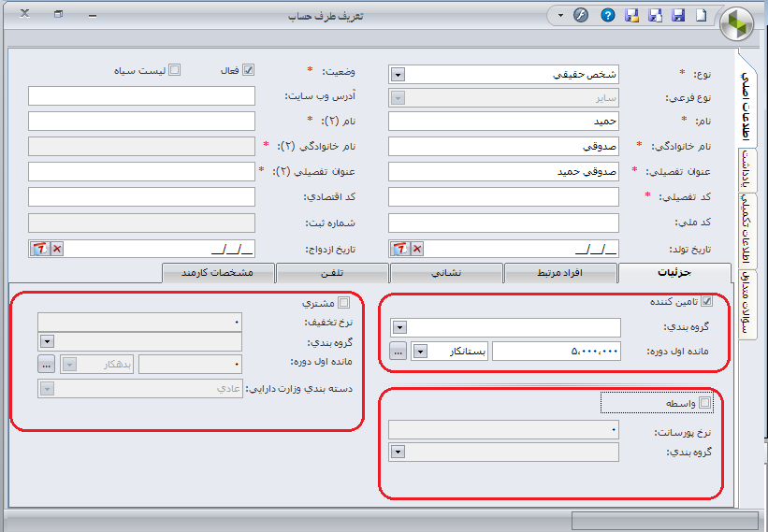Image resolution: width=768 pixels, height=532 pixels.
Task: Click the کد اقتصادی input field
Action: pyautogui.click(x=141, y=196)
